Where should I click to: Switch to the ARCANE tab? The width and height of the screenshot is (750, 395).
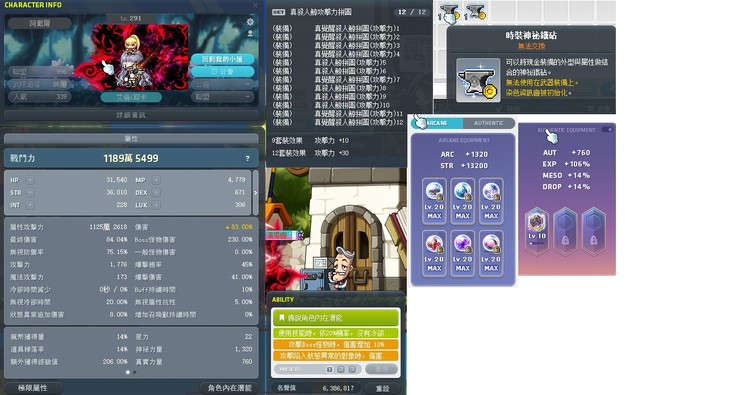coord(437,123)
